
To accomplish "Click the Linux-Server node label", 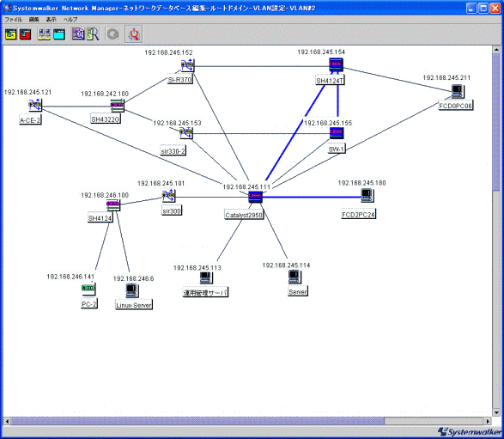I will 134,305.
